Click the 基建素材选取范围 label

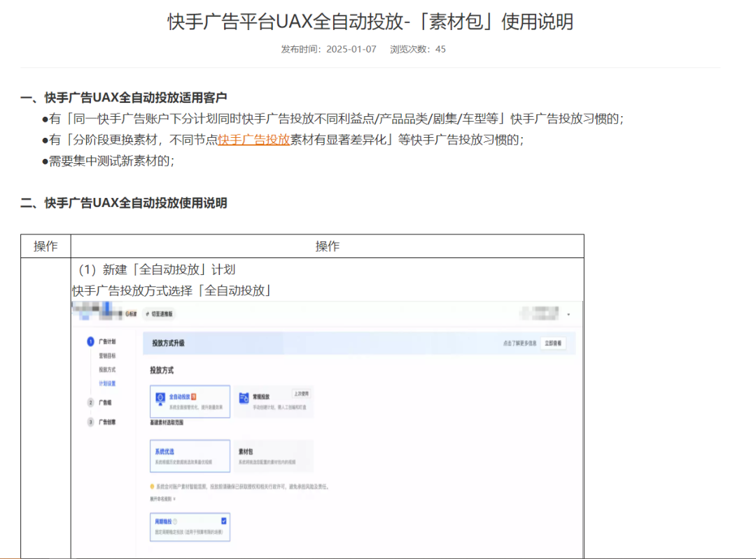pyautogui.click(x=167, y=423)
